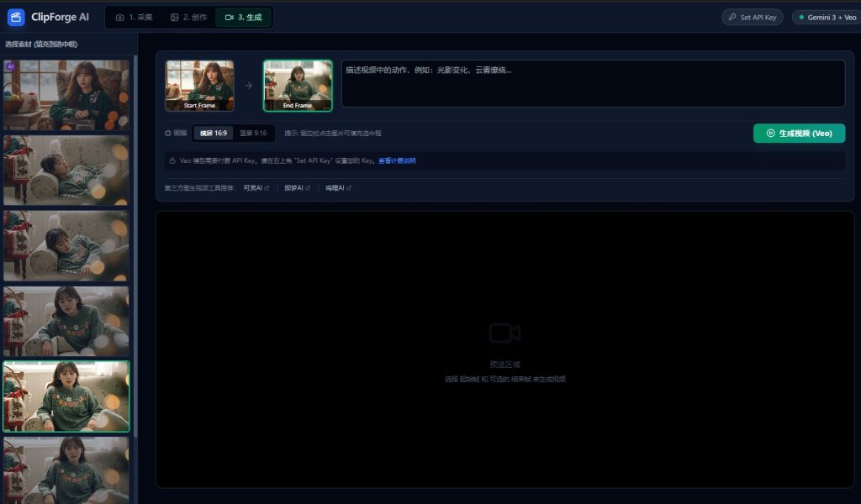Focus the video action description text box
861x504 pixels.
click(x=592, y=83)
